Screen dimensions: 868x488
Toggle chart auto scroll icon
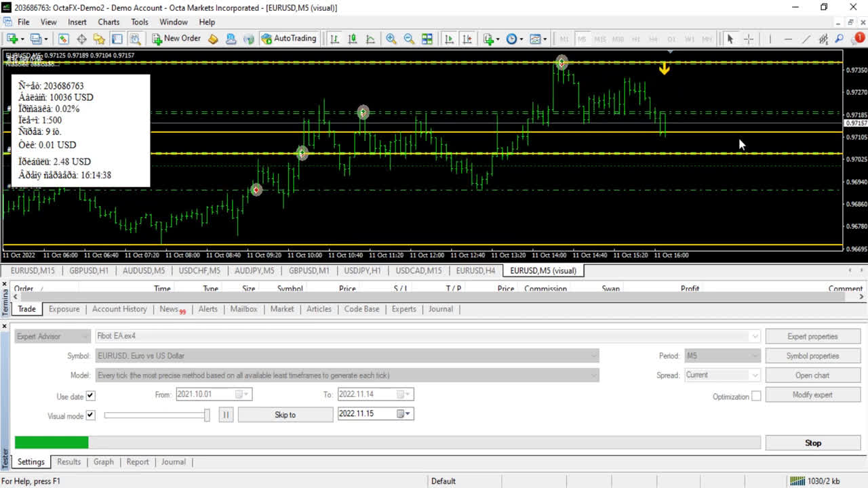tap(449, 39)
